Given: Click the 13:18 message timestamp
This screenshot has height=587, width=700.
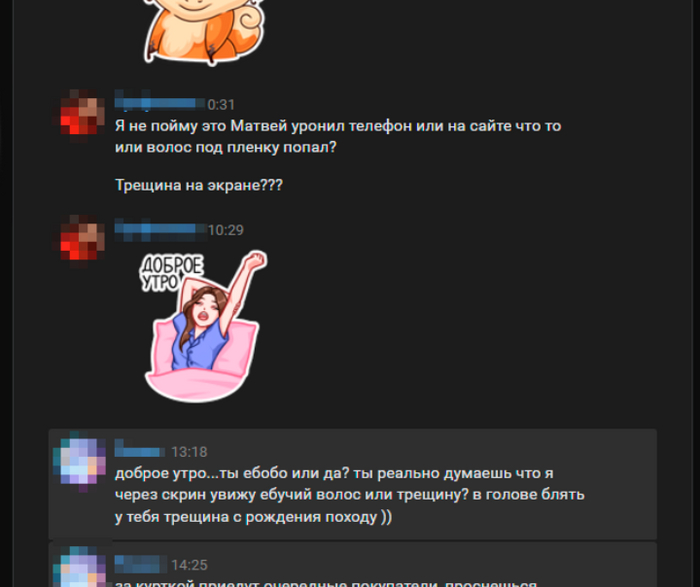Looking at the screenshot, I should coord(189,452).
